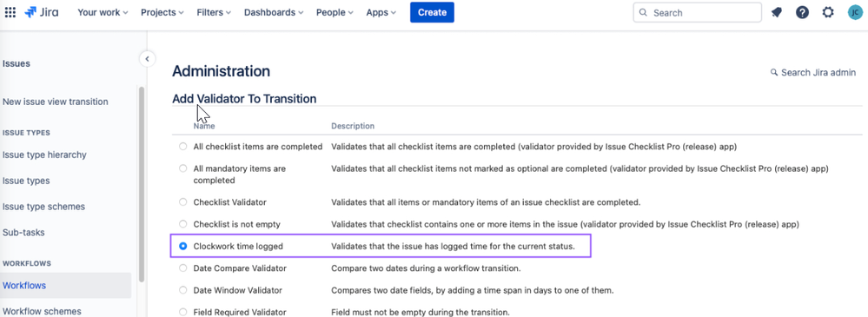Open the Apps menu

tap(381, 12)
